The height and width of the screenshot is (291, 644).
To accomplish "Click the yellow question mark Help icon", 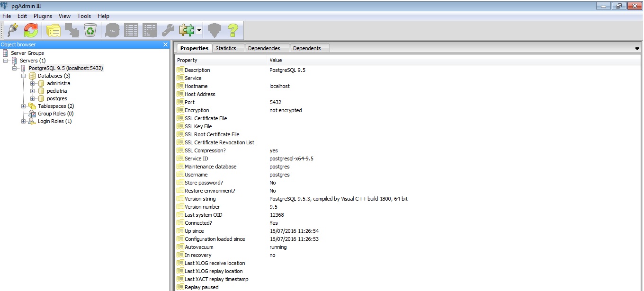I will [x=233, y=30].
